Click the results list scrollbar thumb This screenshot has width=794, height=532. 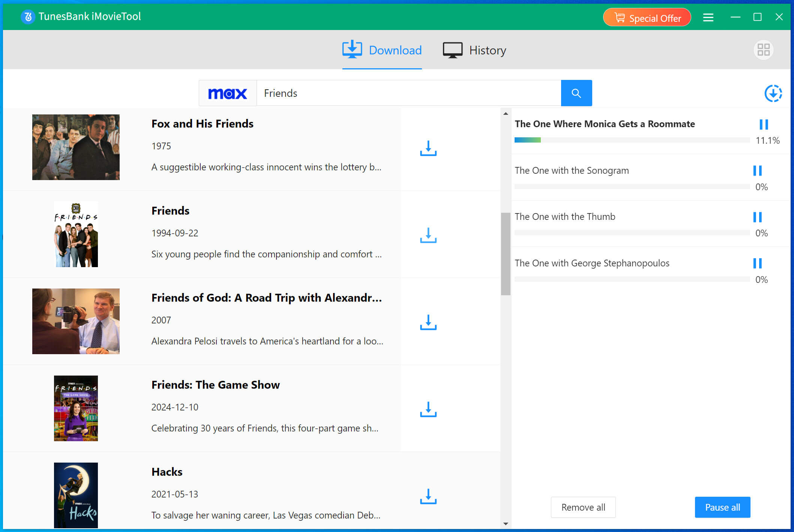click(506, 254)
